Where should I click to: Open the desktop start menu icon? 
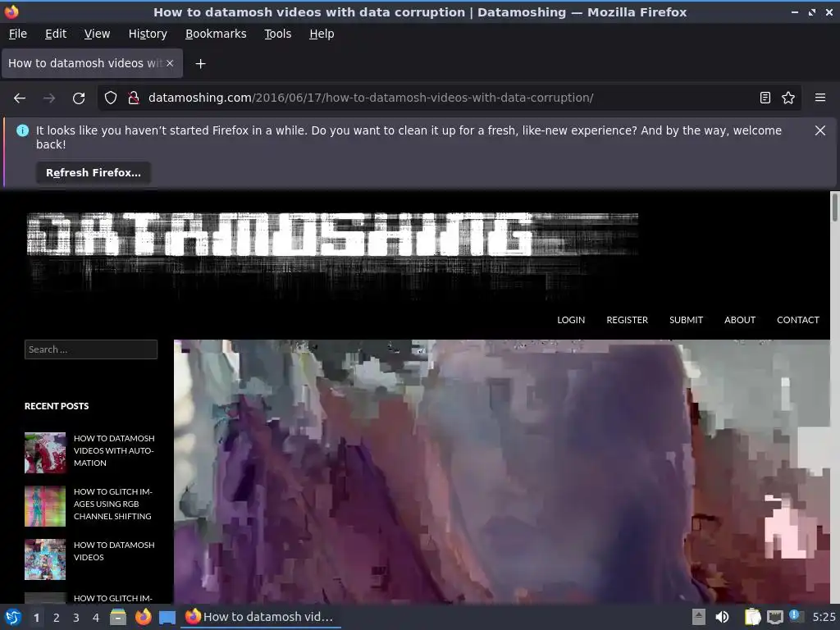13,617
